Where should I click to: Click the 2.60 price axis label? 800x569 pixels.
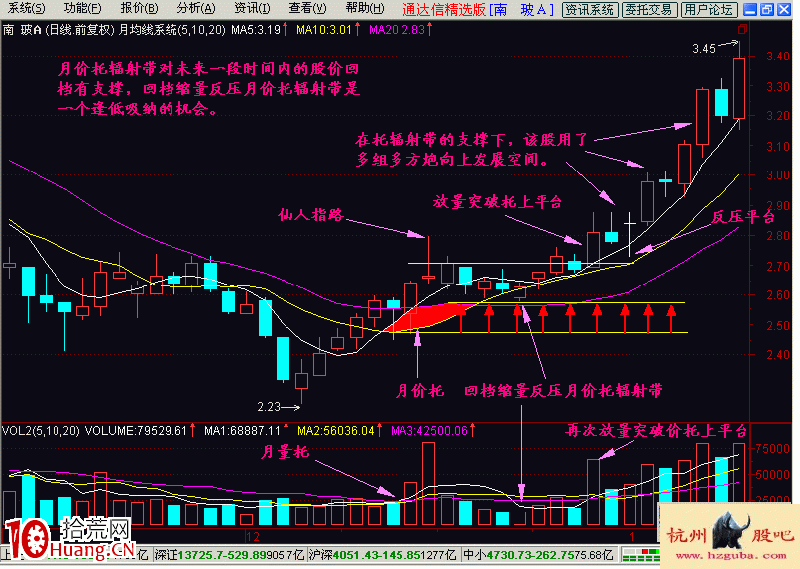[x=778, y=294]
